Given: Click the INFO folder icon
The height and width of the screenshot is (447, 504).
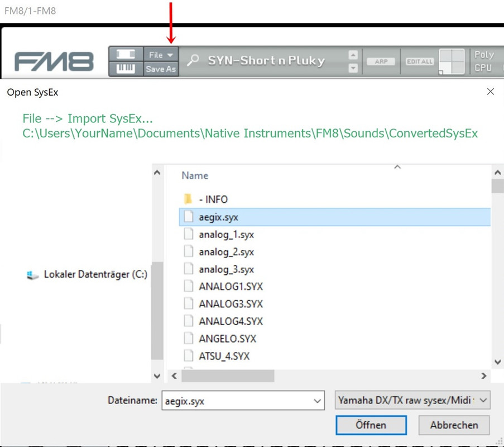Looking at the screenshot, I should tap(188, 199).
